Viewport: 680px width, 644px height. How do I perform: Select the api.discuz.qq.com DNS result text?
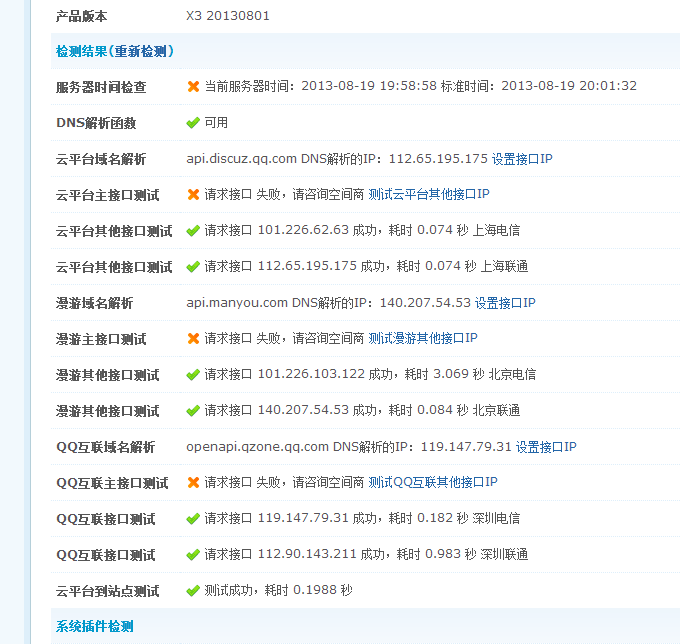pos(337,159)
